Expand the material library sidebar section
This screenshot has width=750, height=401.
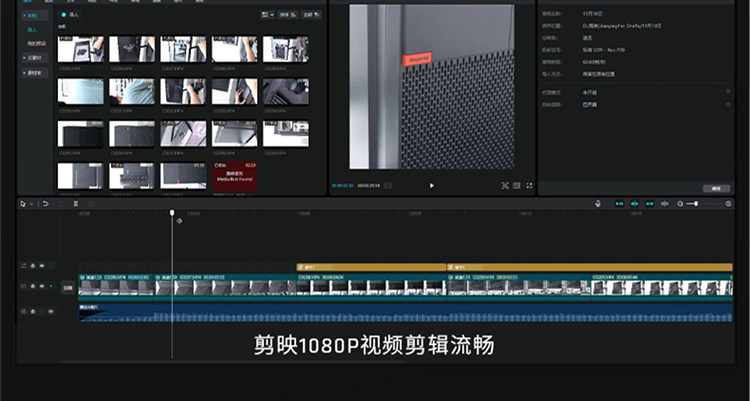pyautogui.click(x=35, y=73)
